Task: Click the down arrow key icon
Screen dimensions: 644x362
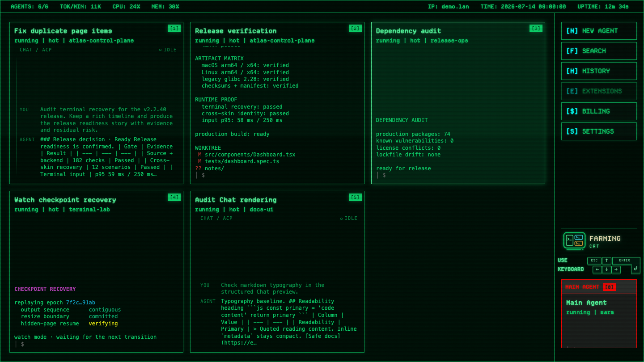Action: [x=606, y=269]
